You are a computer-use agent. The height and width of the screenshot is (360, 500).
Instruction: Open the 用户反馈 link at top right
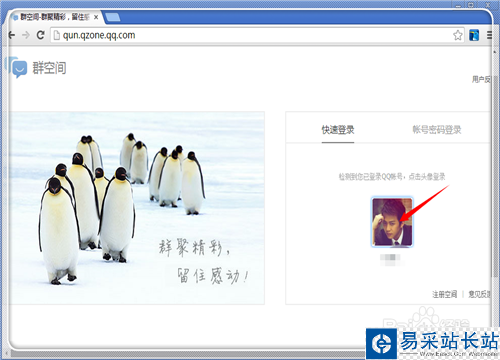coord(481,79)
